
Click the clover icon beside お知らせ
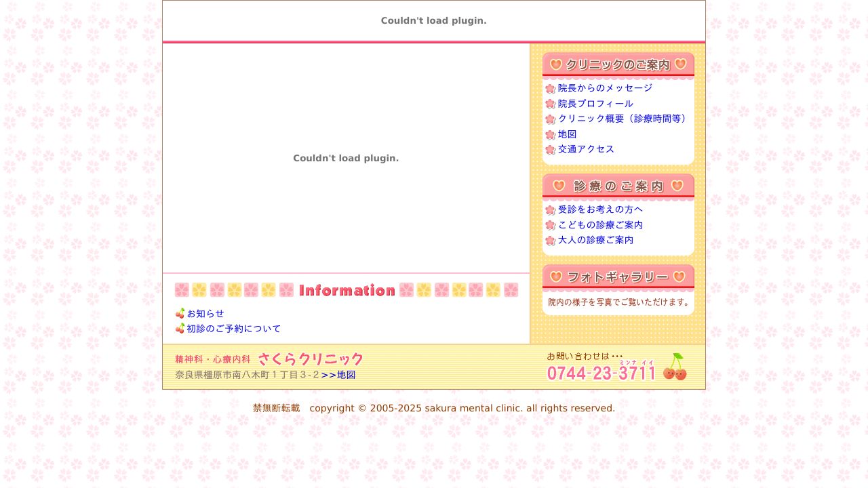click(179, 314)
